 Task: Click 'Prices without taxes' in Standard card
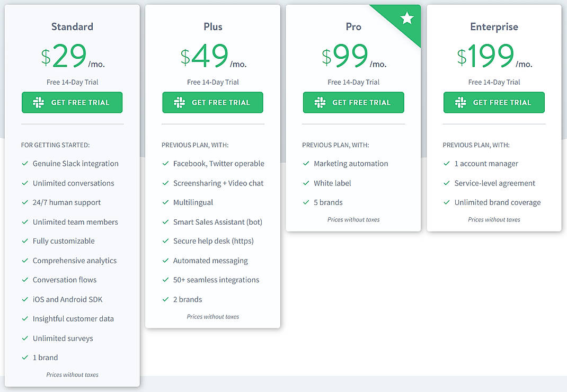pos(72,375)
